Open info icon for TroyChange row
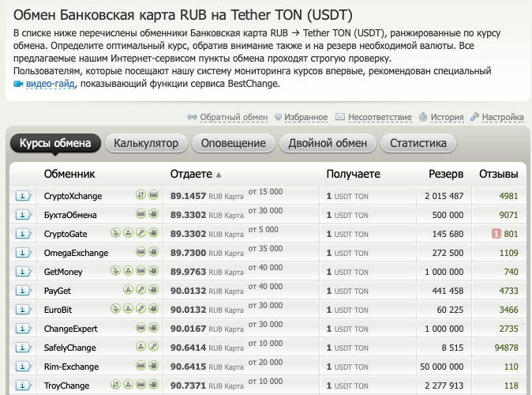The image size is (532, 395). point(23,386)
